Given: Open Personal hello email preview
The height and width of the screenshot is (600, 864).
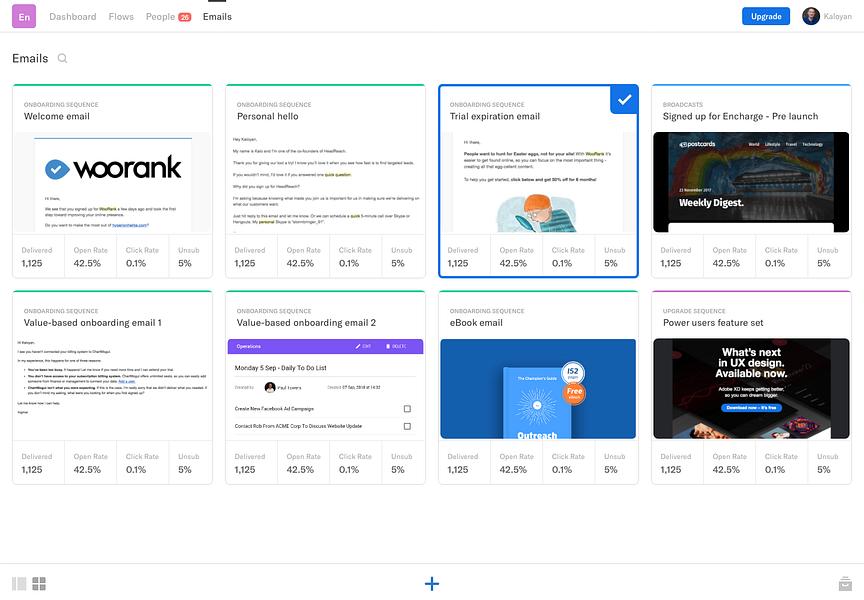Looking at the screenshot, I should (325, 182).
